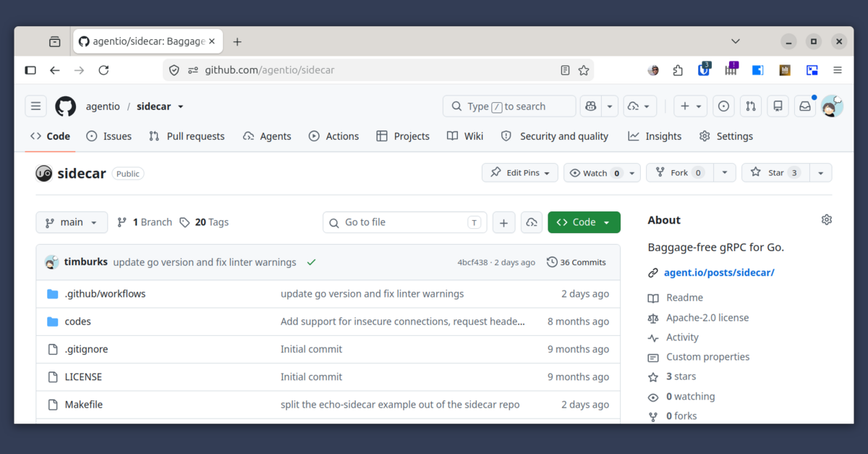Image resolution: width=868 pixels, height=454 pixels.
Task: Expand the Watch dropdown arrow
Action: click(x=632, y=172)
